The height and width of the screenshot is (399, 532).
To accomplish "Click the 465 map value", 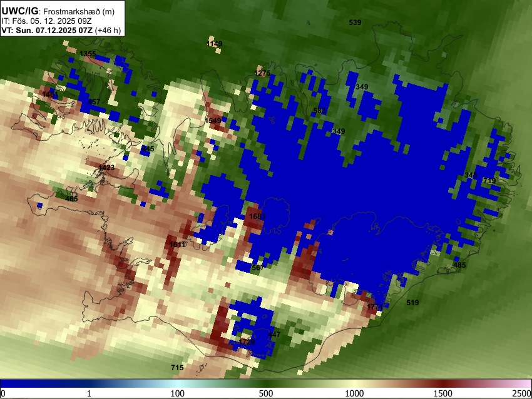I will coord(71,198).
